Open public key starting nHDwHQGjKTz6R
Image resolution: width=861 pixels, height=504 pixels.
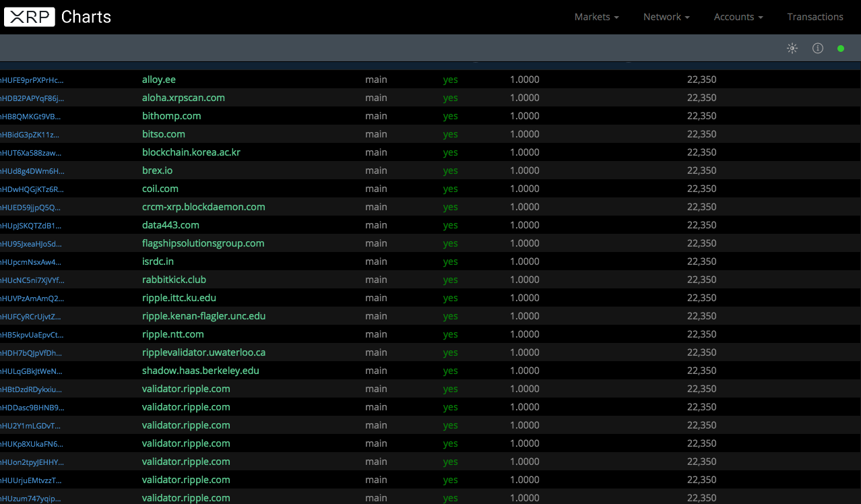[32, 189]
